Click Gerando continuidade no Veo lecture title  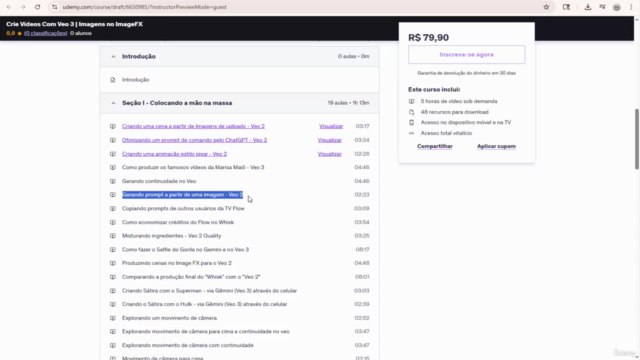[159, 182]
